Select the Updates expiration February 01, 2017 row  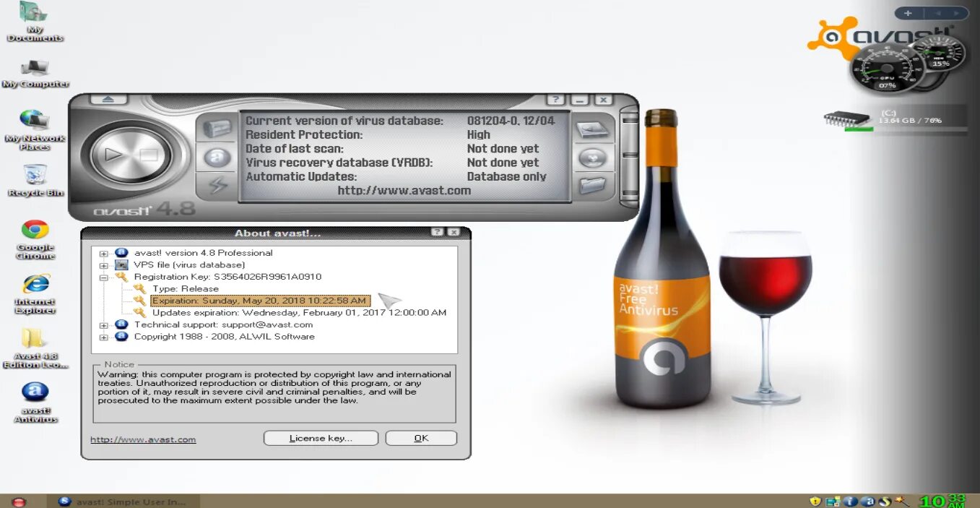point(299,313)
